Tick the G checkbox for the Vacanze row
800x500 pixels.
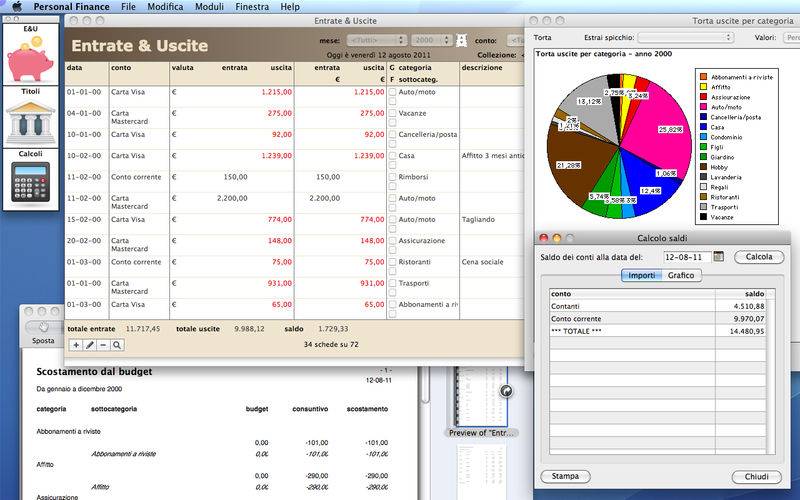click(393, 113)
